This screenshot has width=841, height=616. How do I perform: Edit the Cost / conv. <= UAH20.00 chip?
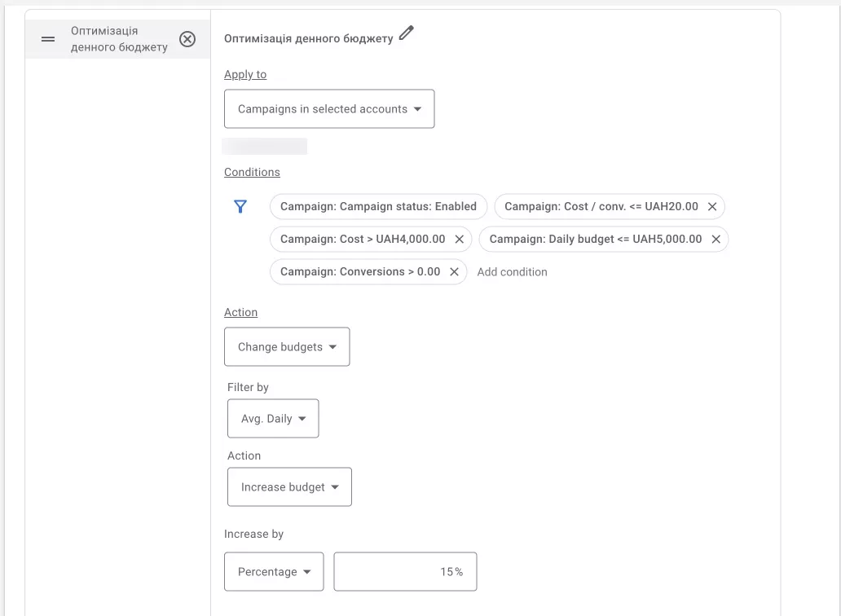tap(601, 206)
